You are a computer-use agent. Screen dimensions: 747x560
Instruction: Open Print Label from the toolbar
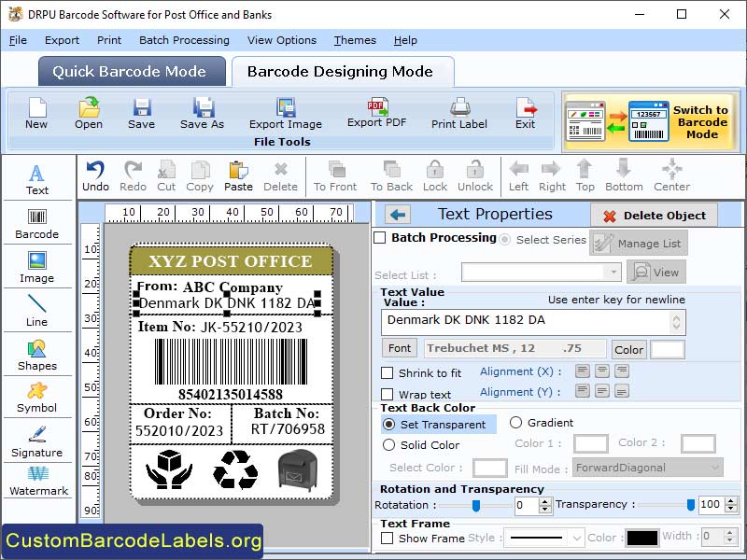coord(458,117)
